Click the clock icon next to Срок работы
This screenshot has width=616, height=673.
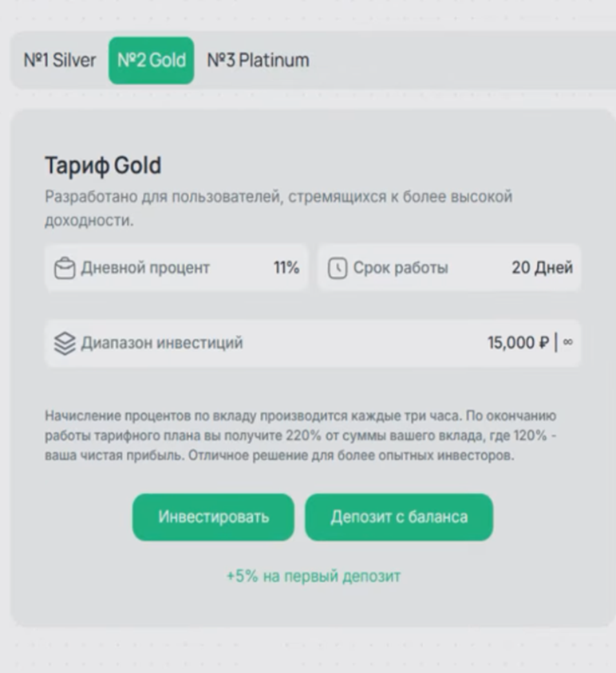point(339,267)
